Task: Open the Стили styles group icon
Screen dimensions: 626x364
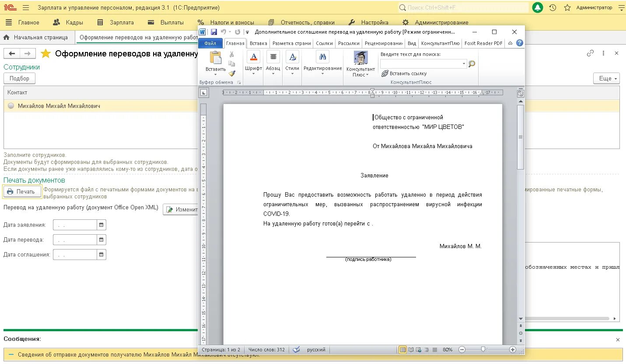Action: pyautogui.click(x=292, y=57)
